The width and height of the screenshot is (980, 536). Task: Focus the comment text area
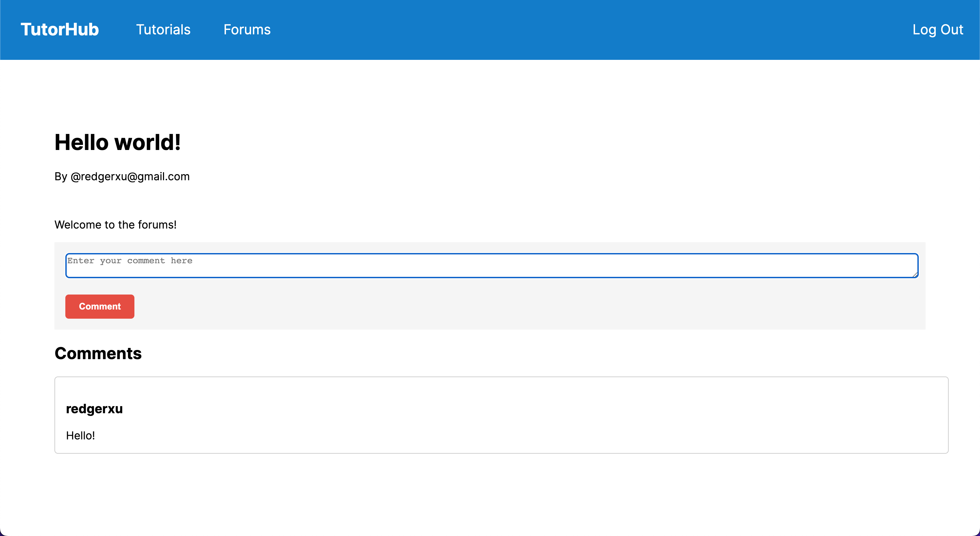[x=491, y=266]
